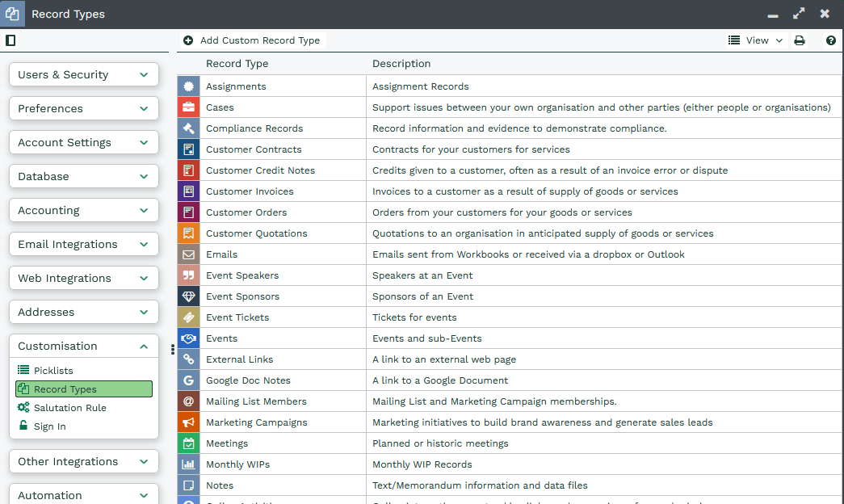Screen dimensions: 844x504
Task: Click the Monthly WIPs chart icon
Action: click(x=188, y=464)
